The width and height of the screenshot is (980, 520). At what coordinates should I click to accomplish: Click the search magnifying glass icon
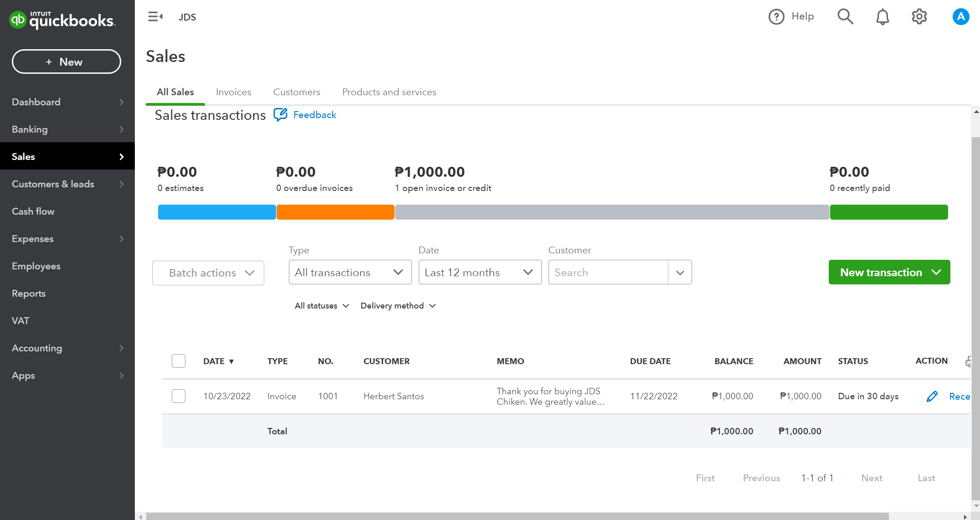[845, 17]
